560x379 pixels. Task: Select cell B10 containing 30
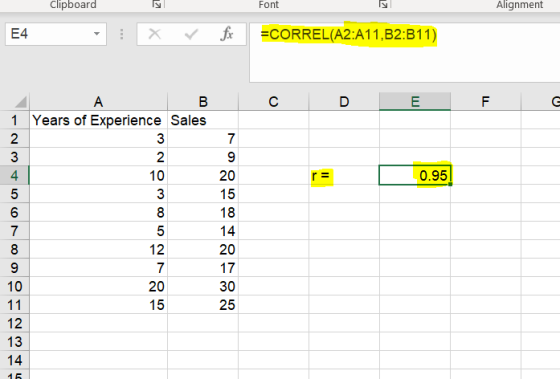[x=203, y=286]
